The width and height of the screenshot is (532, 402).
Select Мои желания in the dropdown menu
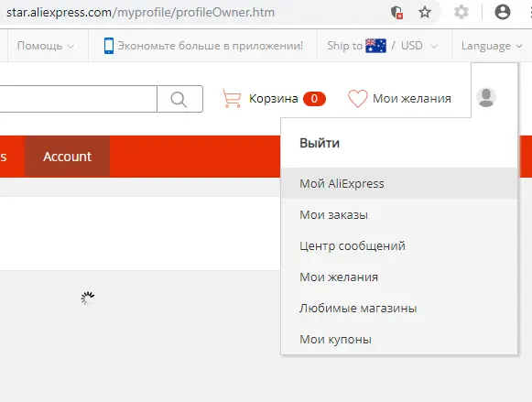(399, 277)
